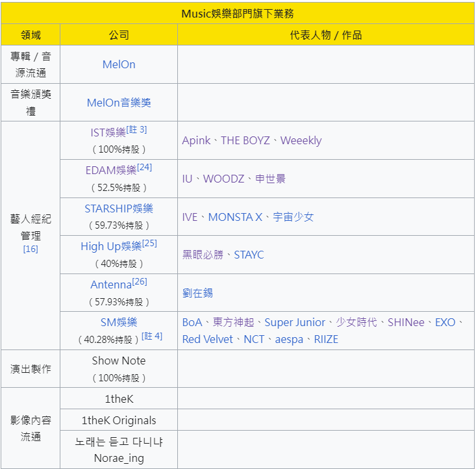
Task: Click the 演出製作 category cell
Action: [x=31, y=369]
